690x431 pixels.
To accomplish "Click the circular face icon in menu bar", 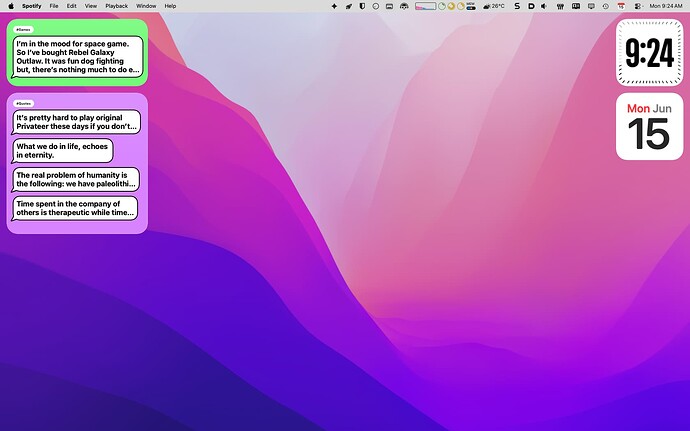I will (376, 6).
